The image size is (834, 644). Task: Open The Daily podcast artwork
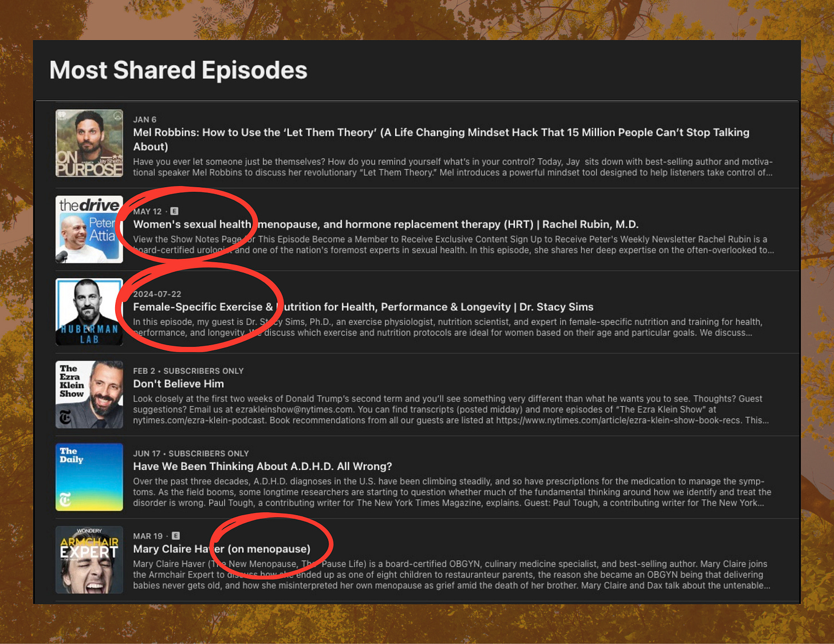click(x=89, y=477)
